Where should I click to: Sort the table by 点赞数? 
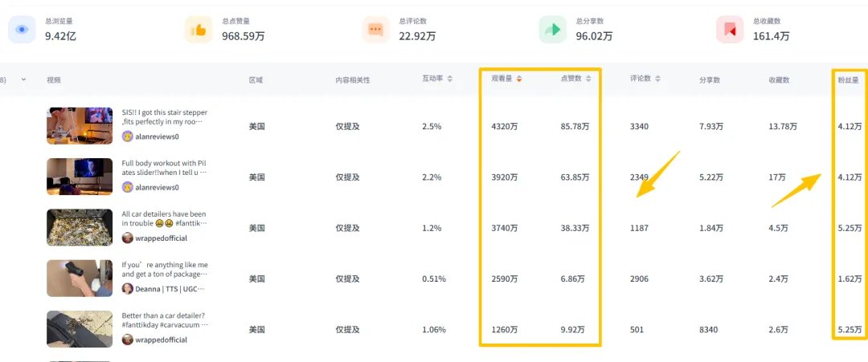coord(588,79)
